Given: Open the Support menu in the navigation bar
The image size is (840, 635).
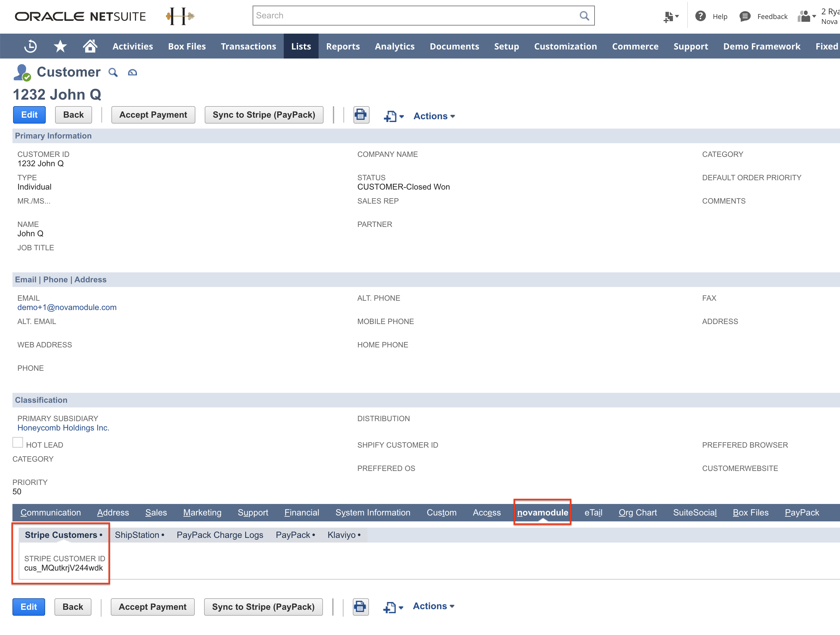Looking at the screenshot, I should tap(690, 46).
